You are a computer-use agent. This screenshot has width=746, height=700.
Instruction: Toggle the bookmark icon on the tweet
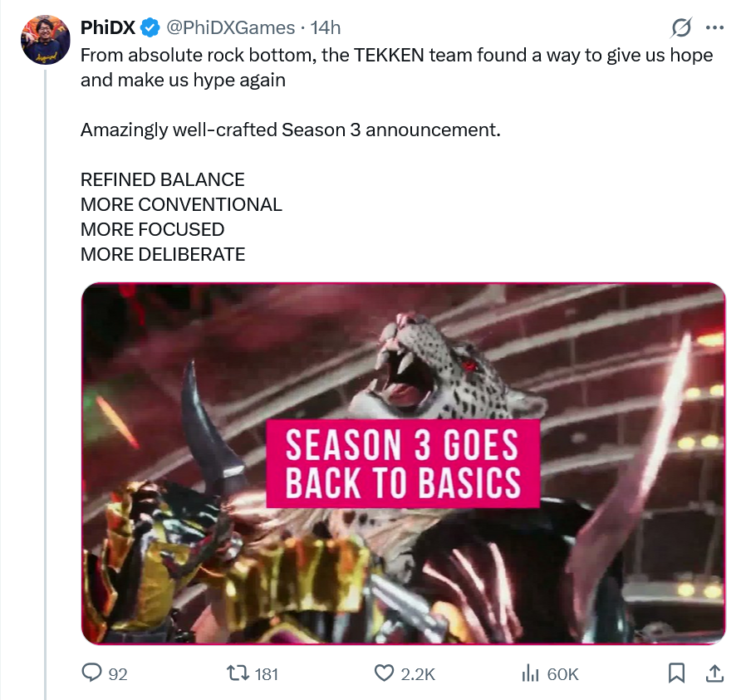pyautogui.click(x=677, y=673)
